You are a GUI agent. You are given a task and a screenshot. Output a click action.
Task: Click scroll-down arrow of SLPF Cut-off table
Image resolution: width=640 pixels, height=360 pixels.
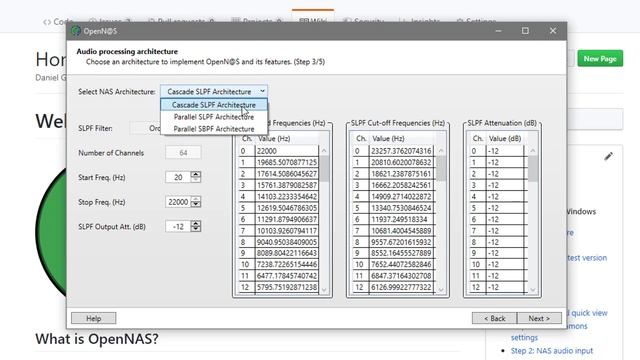[x=441, y=289]
